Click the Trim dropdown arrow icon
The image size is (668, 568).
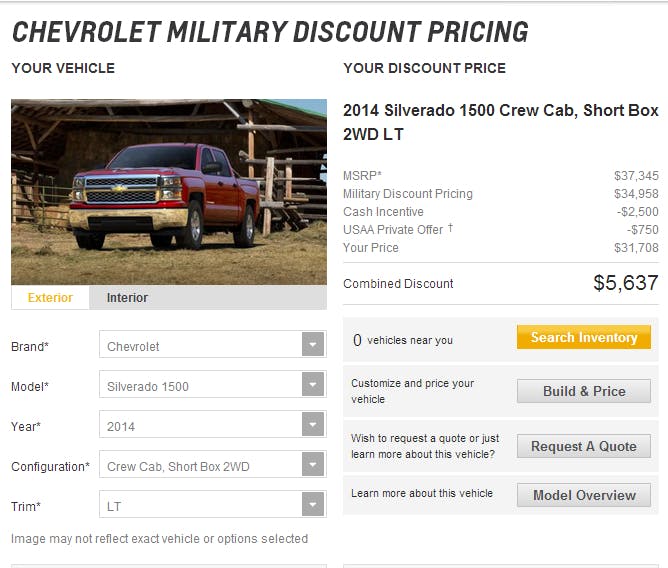click(313, 506)
